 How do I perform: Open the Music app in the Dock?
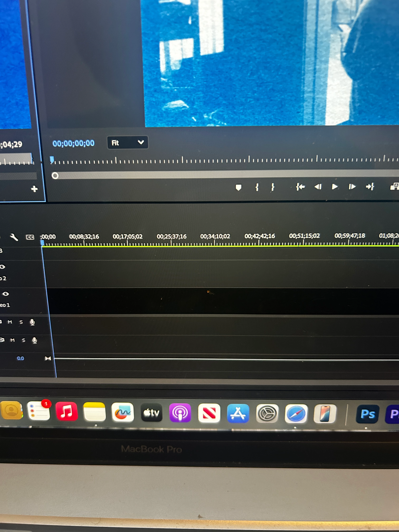pos(66,412)
